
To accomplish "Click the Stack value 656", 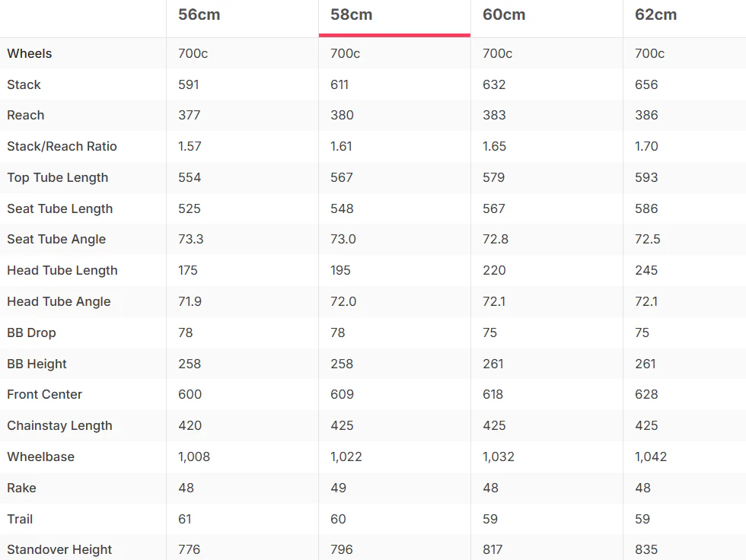I will [x=646, y=84].
